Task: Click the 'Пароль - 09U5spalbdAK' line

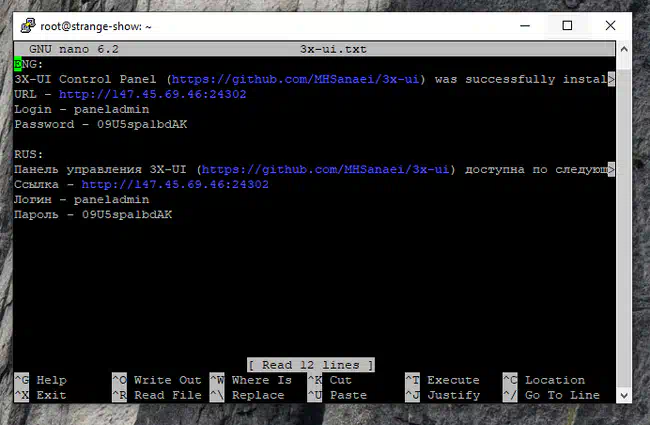Action: coord(93,214)
